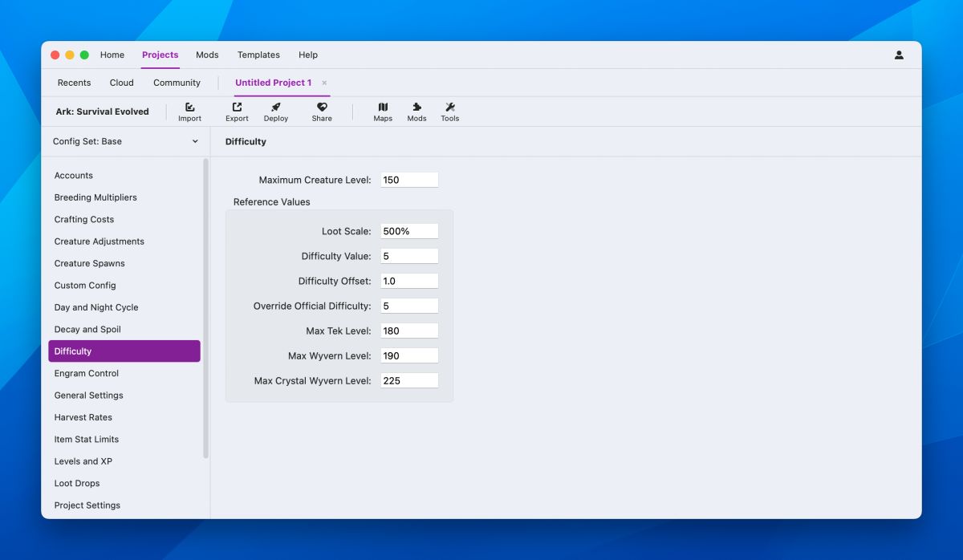This screenshot has width=963, height=560.
Task: Click the user account icon
Action: pyautogui.click(x=899, y=55)
